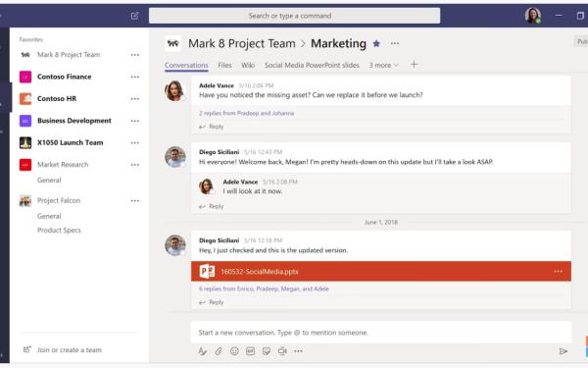Image resolution: width=588 pixels, height=368 pixels.
Task: Click Adele Vance's 'I will look at it now.' reply
Action: click(253, 191)
